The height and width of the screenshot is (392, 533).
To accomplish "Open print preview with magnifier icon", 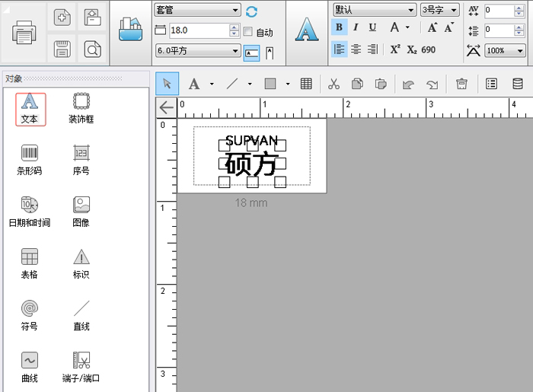I will (x=92, y=49).
